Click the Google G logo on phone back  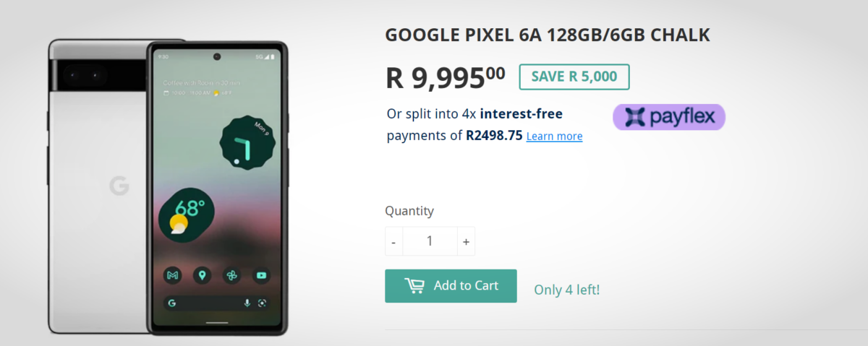click(119, 186)
